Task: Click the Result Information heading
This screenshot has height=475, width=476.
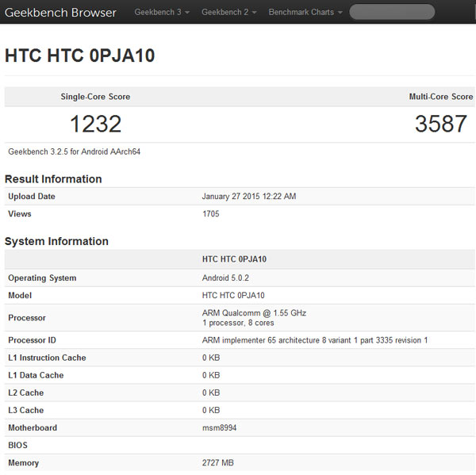Action: coord(53,179)
